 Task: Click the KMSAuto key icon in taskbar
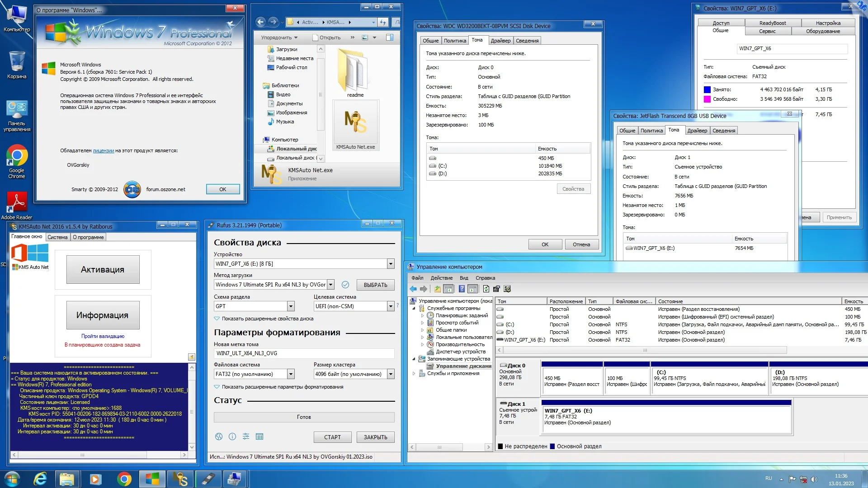[180, 479]
